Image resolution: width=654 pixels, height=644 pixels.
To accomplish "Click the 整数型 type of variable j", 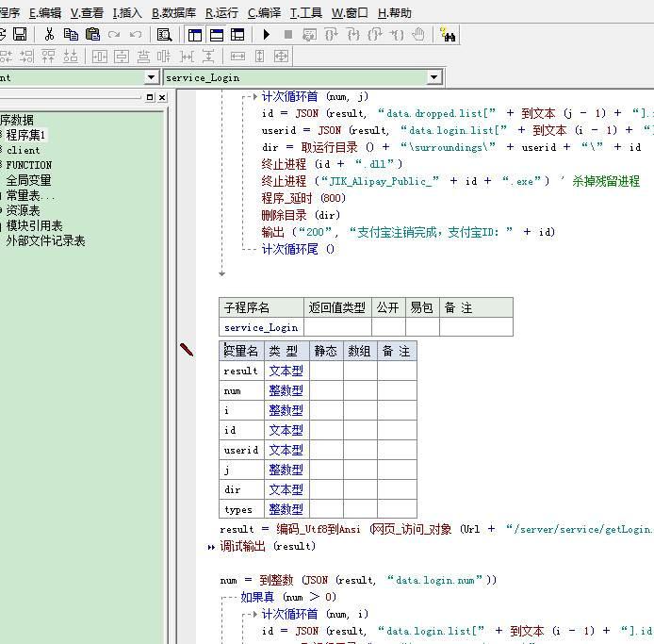I will 286,470.
